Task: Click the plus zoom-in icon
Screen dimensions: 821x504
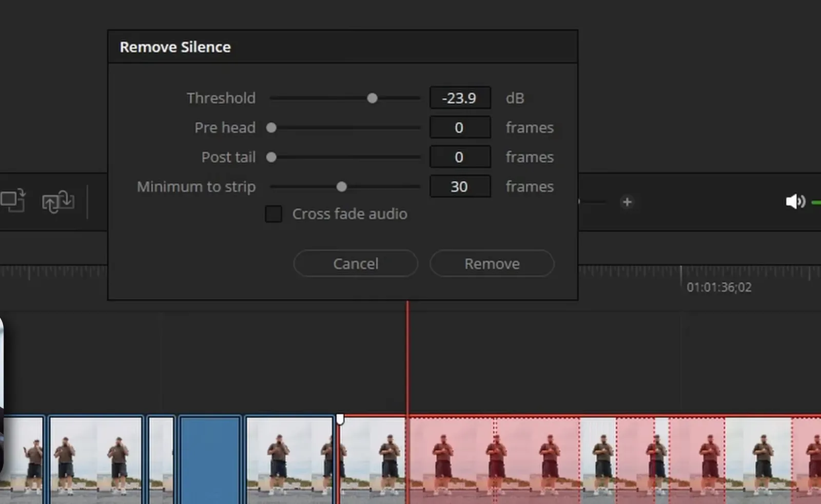Action: click(x=627, y=202)
